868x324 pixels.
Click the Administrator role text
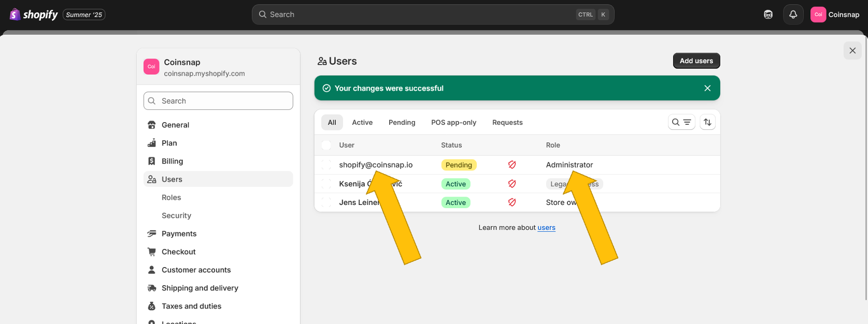tap(570, 165)
